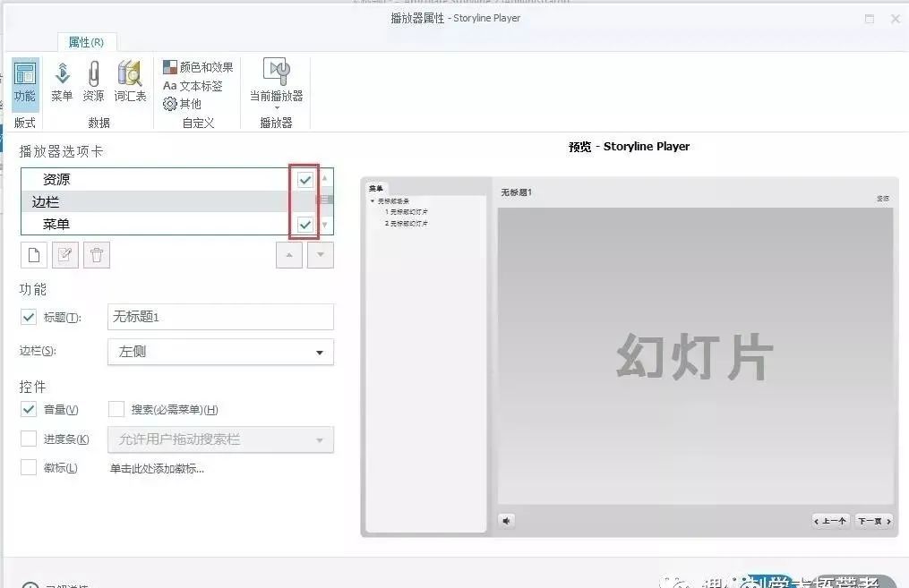The width and height of the screenshot is (909, 588).
Task: Toggle the 标题(T) checkbox
Action: tap(29, 317)
